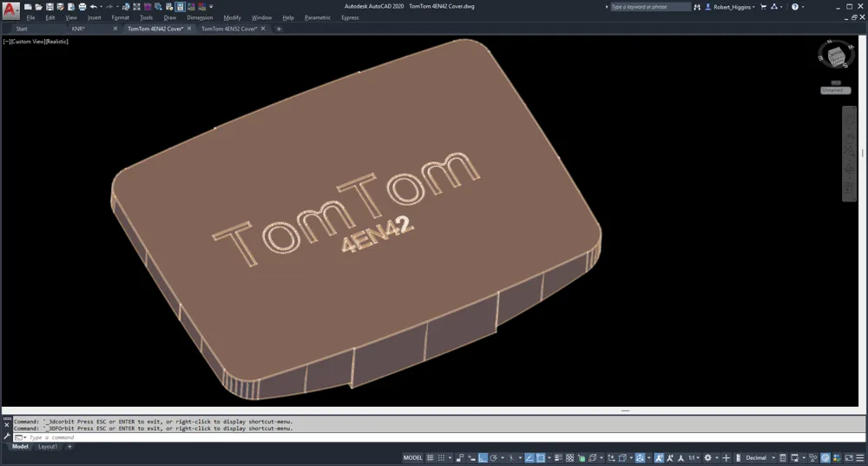
Task: Click the command line wrench customize icon
Action: (7, 436)
